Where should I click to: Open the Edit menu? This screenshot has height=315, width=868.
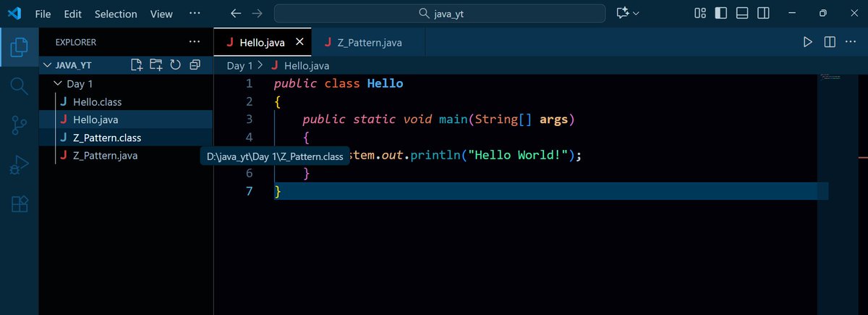click(72, 14)
